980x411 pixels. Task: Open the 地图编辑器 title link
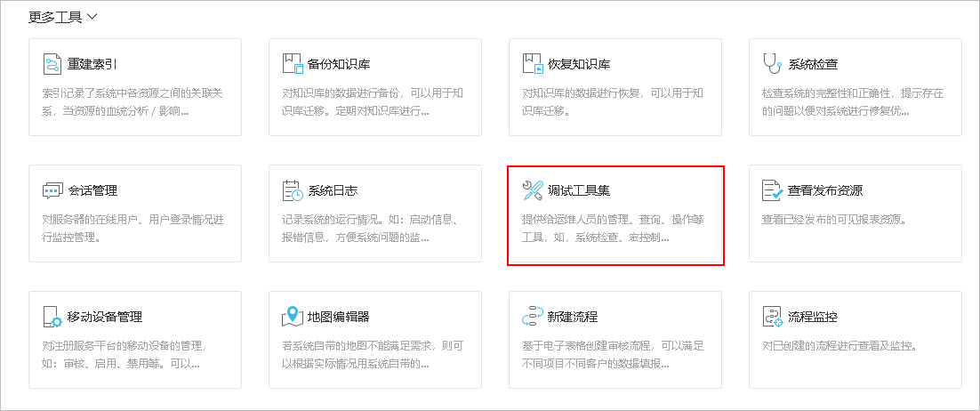[338, 318]
